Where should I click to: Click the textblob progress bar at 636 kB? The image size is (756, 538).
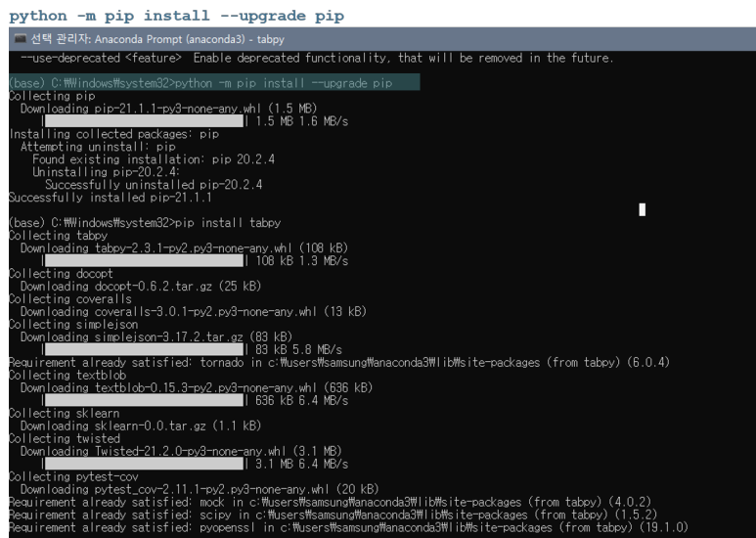pyautogui.click(x=143, y=400)
